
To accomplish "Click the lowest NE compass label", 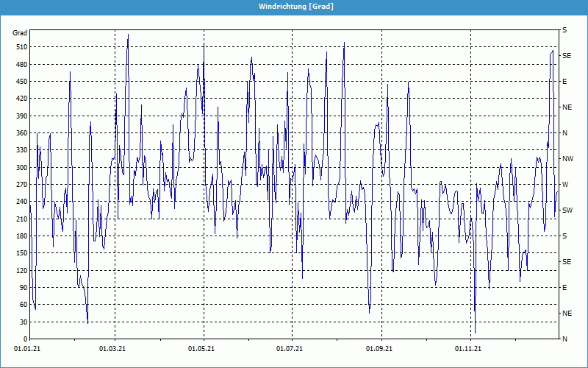I will tap(567, 314).
